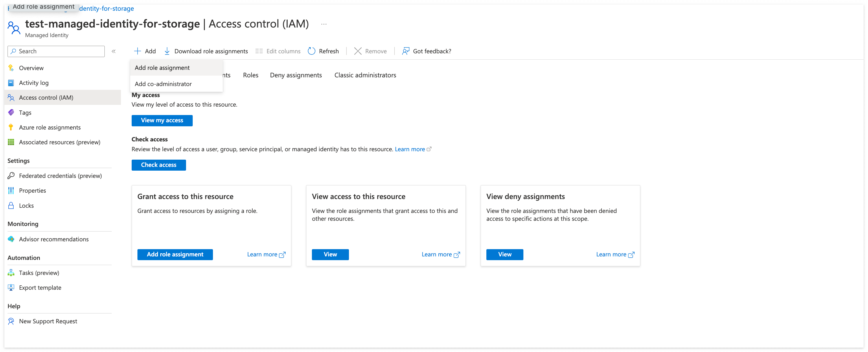The image size is (868, 352).
Task: Click the Managed Identity icon beside page title
Action: coord(14,28)
